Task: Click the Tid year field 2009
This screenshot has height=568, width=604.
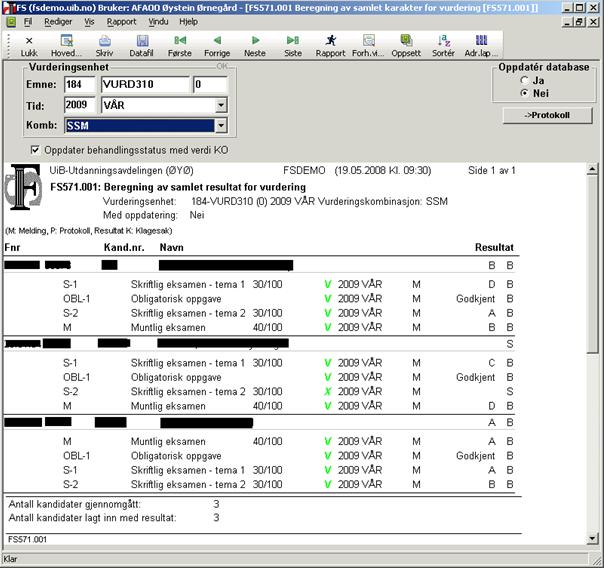Action: tap(80, 105)
